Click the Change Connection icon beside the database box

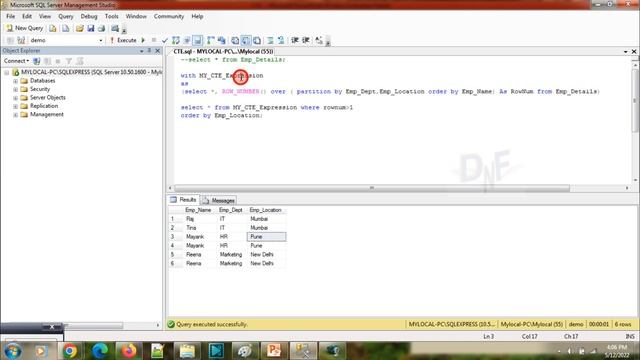point(21,40)
